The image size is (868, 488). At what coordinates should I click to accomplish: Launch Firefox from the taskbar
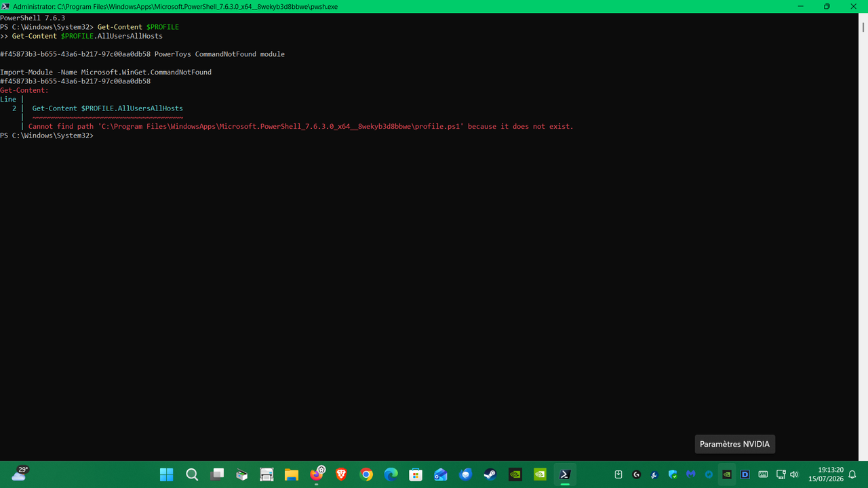pos(317,474)
